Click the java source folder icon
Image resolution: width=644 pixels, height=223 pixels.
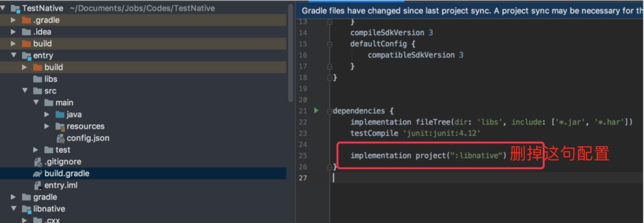[60, 114]
